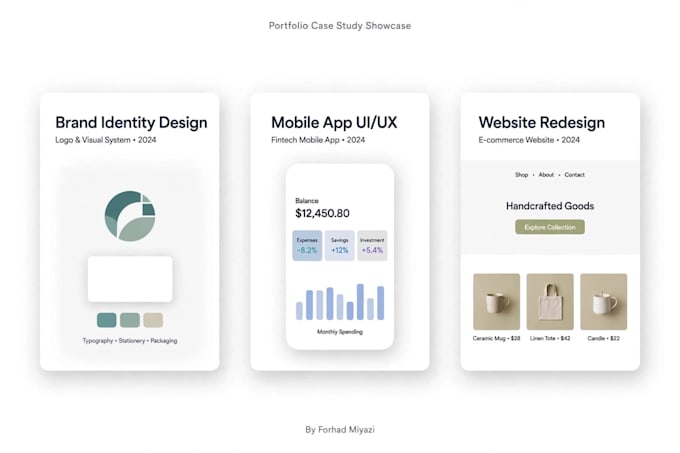Click the Handcrafted Goods heading
This screenshot has height=453, width=680.
click(x=550, y=206)
